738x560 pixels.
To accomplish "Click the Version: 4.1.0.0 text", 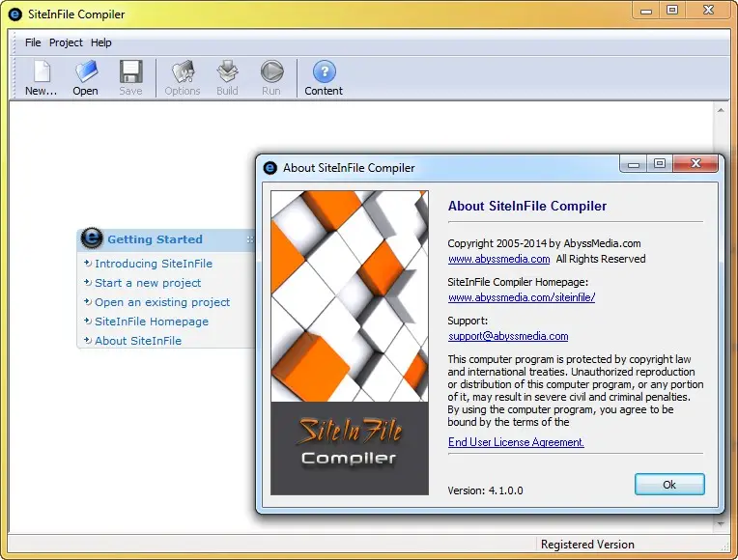I will 485,490.
